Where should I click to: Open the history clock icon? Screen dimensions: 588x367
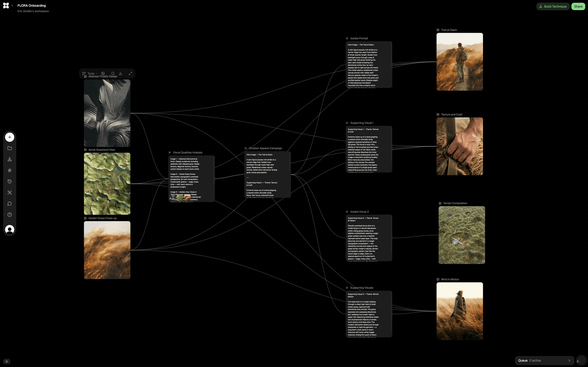9,182
